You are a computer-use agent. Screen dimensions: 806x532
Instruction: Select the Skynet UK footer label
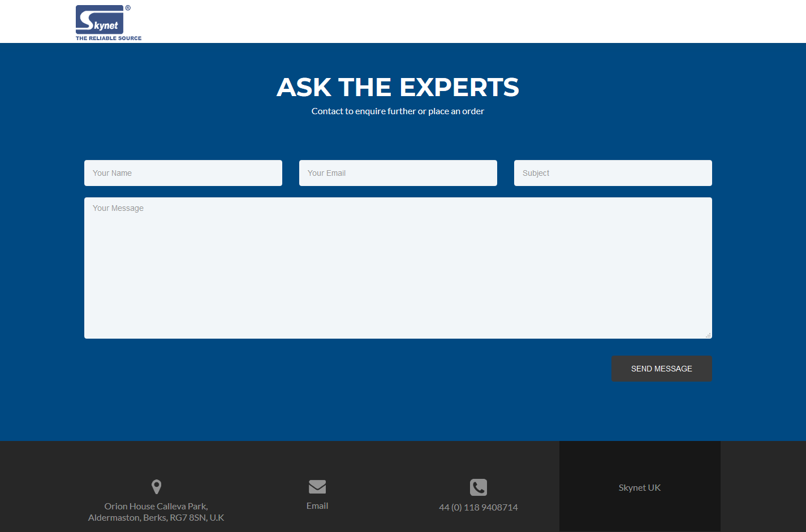pyautogui.click(x=640, y=488)
